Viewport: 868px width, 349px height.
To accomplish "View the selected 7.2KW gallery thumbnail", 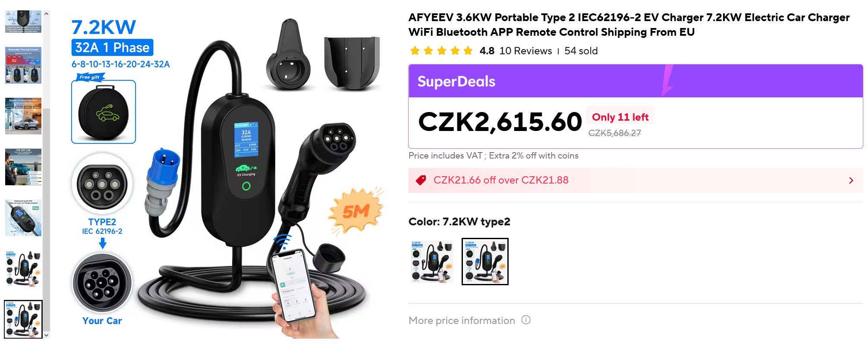I will pos(23,319).
